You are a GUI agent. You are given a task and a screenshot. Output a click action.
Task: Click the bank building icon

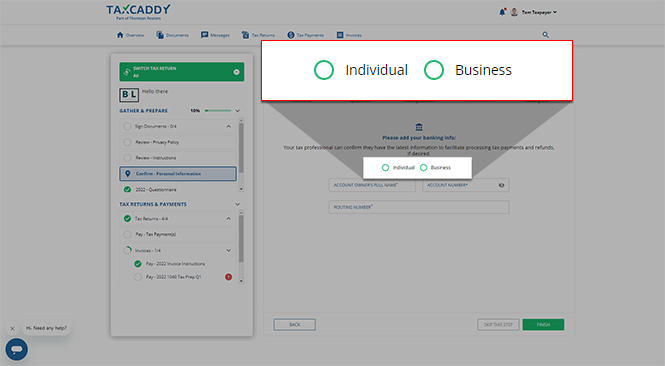pos(419,127)
